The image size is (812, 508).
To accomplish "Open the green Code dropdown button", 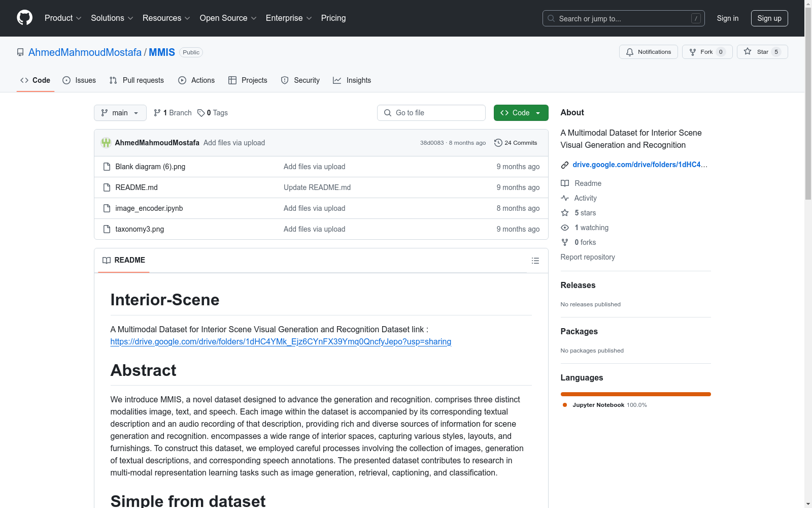I will tap(521, 113).
